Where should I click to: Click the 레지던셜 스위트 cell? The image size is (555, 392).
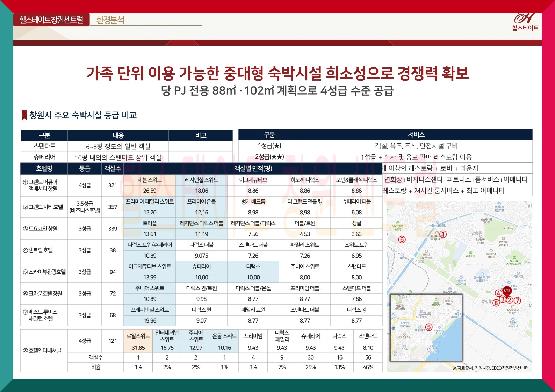(x=201, y=180)
